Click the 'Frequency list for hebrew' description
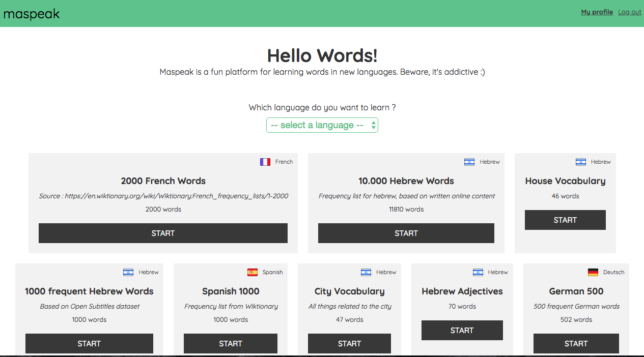The width and height of the screenshot is (644, 357). click(406, 196)
